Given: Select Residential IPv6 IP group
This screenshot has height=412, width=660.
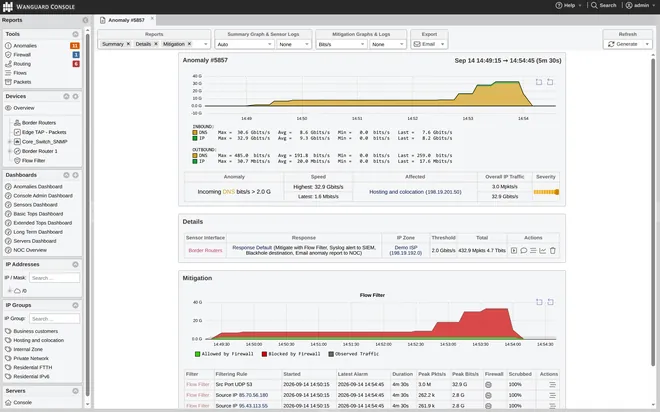Looking at the screenshot, I should click(x=31, y=377).
